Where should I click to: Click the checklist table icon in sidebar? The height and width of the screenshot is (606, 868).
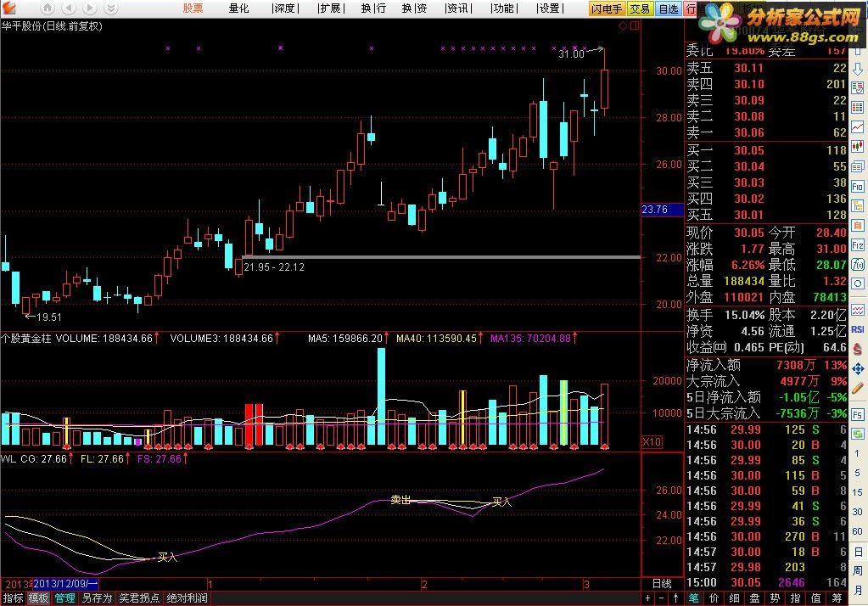pos(858,87)
